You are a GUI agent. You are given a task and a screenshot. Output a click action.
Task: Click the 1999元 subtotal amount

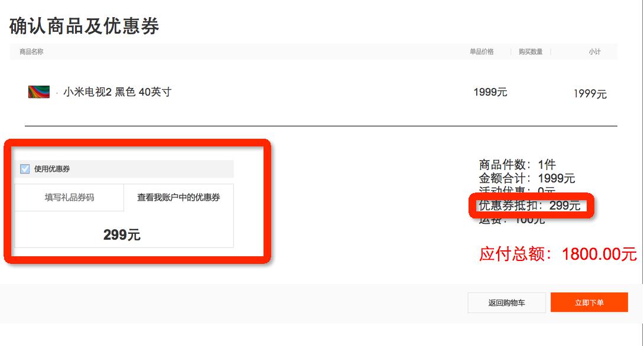tap(590, 94)
